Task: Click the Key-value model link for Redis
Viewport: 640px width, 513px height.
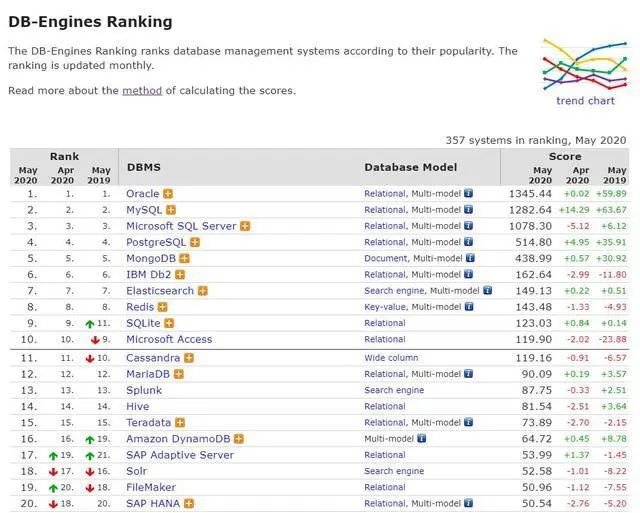Action: point(385,307)
